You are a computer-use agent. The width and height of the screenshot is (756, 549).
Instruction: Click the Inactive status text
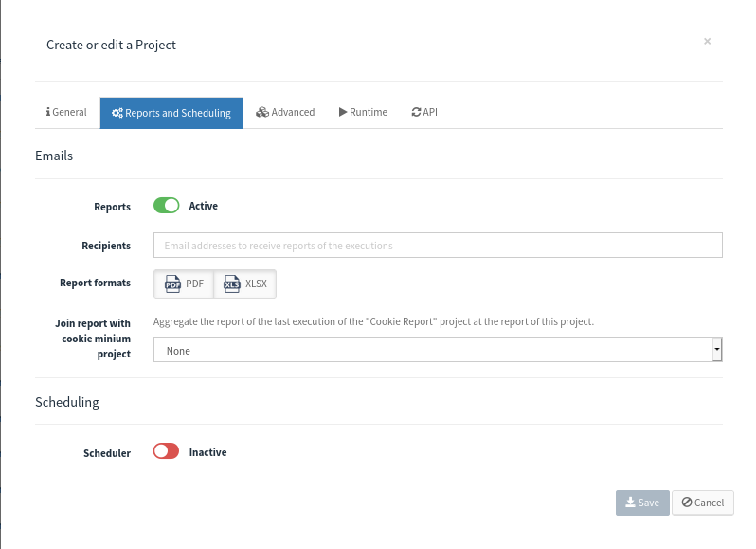pos(207,452)
